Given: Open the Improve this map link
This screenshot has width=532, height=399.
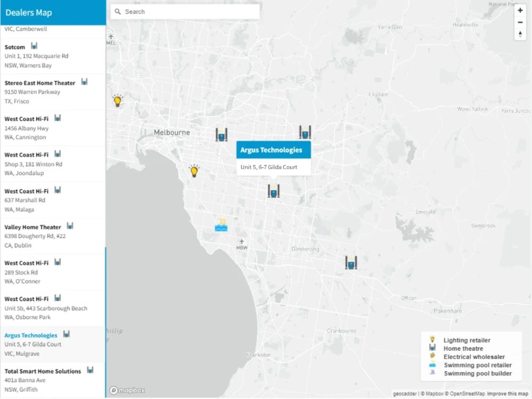Looking at the screenshot, I should [508, 394].
